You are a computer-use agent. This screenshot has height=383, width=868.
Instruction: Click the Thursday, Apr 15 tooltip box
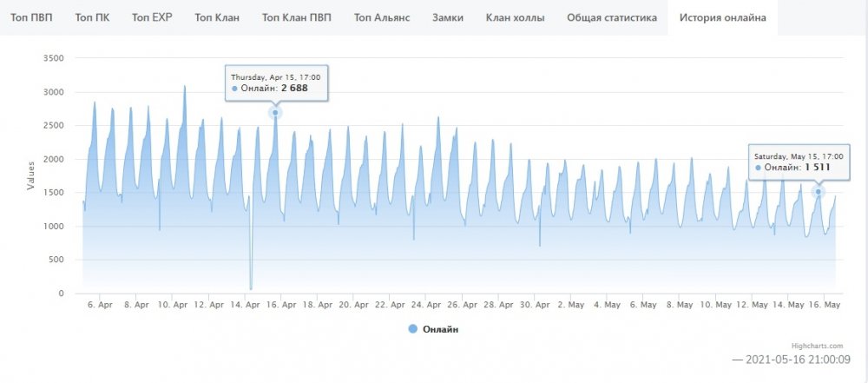coord(276,83)
